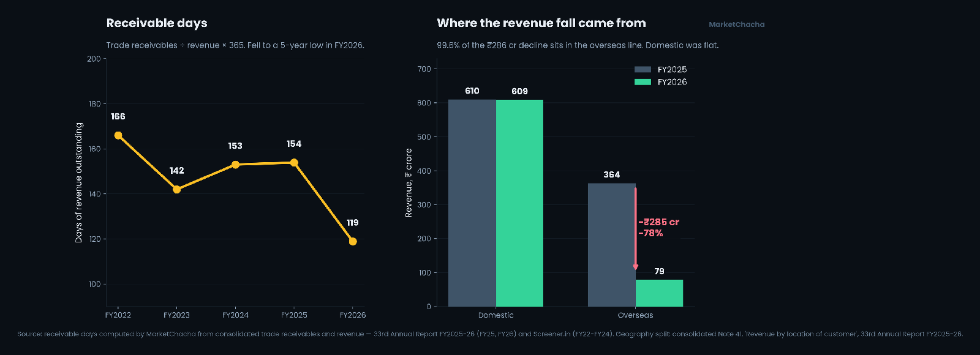
Task: Click the FY2025 legend label text
Action: 672,70
